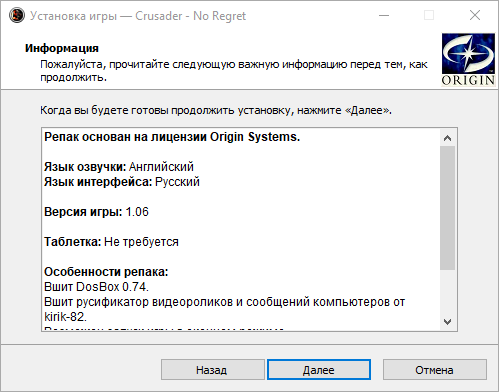Go back with the Назад button
This screenshot has height=392, width=499.
coord(213,370)
